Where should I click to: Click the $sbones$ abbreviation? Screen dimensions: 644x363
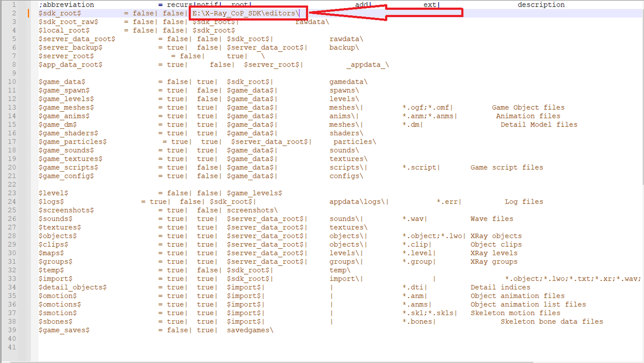click(56, 321)
